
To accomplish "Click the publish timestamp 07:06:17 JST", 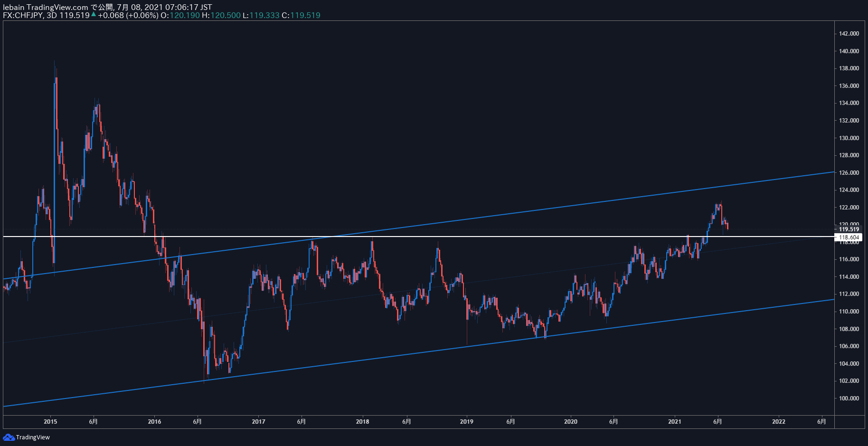I will click(189, 7).
